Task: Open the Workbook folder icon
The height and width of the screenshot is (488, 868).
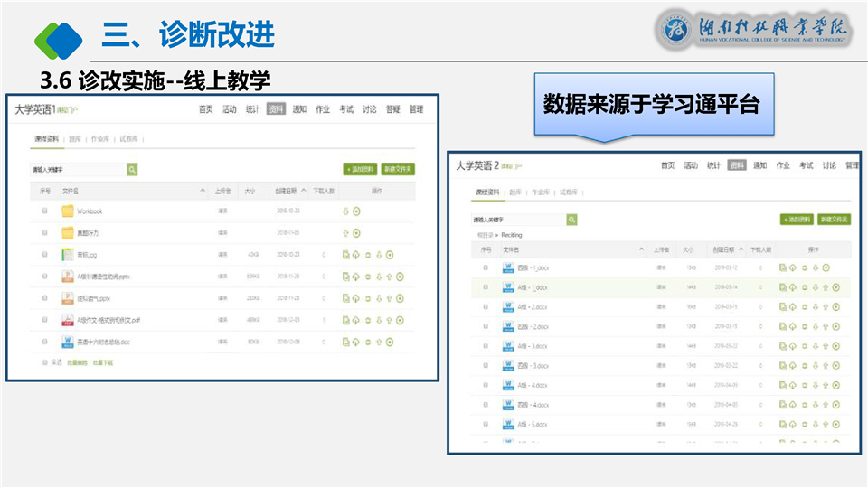Action: coord(68,211)
